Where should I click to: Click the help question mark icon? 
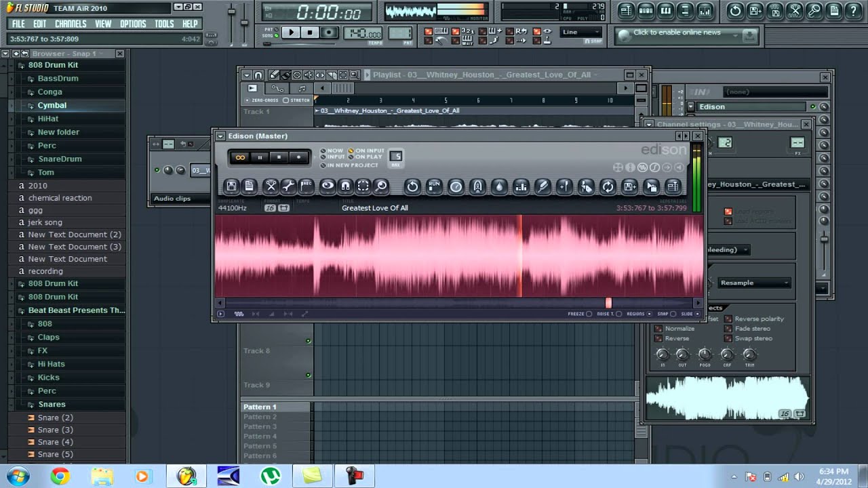pos(853,10)
